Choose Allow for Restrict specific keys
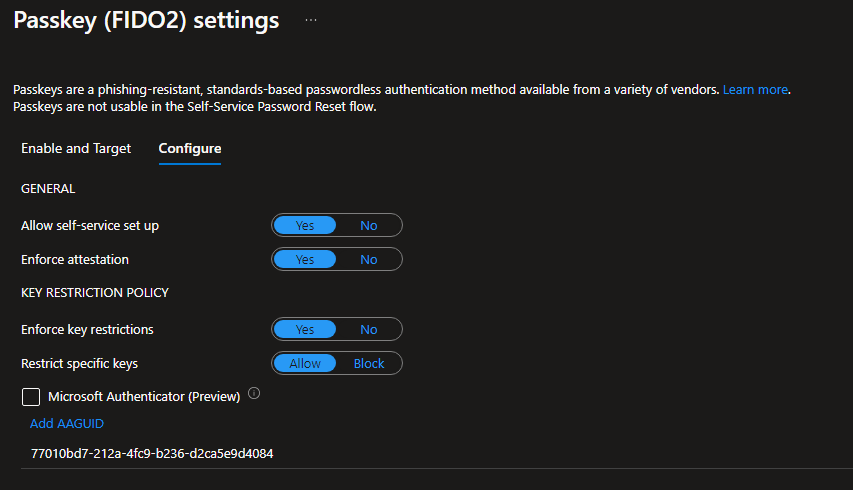853x490 pixels. 305,364
